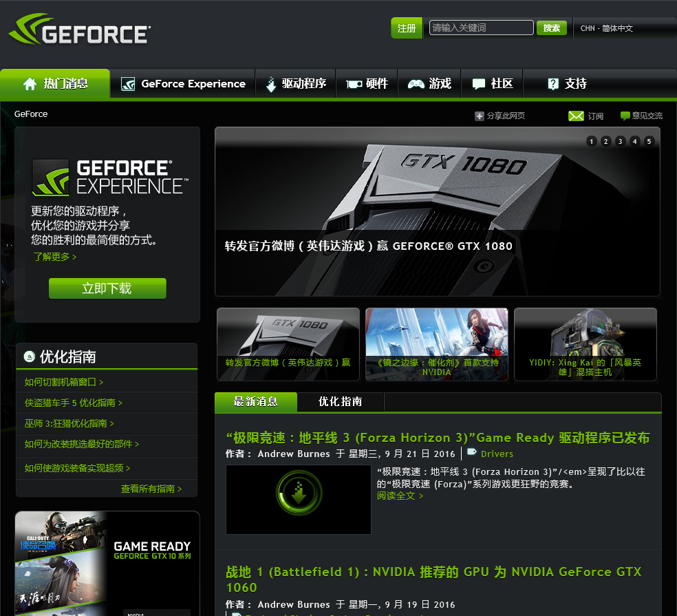Switch to the 优化指南 content tab
The height and width of the screenshot is (616, 677).
pos(341,402)
